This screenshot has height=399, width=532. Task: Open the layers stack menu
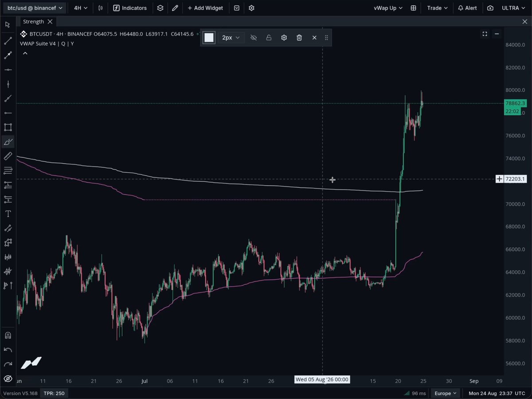coord(160,8)
